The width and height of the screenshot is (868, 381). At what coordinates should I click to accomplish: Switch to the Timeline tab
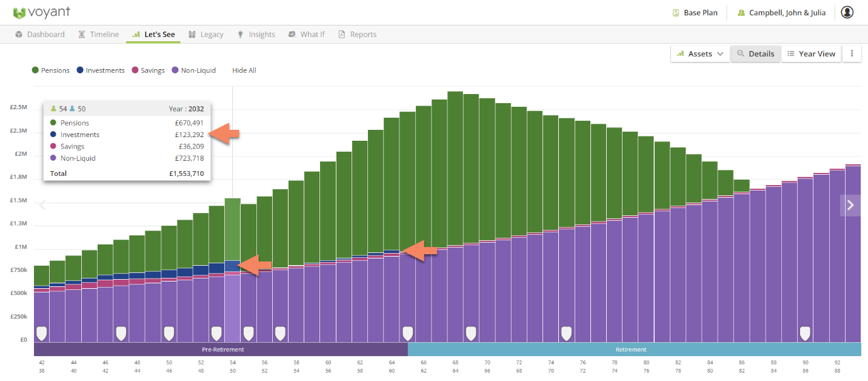pos(98,35)
